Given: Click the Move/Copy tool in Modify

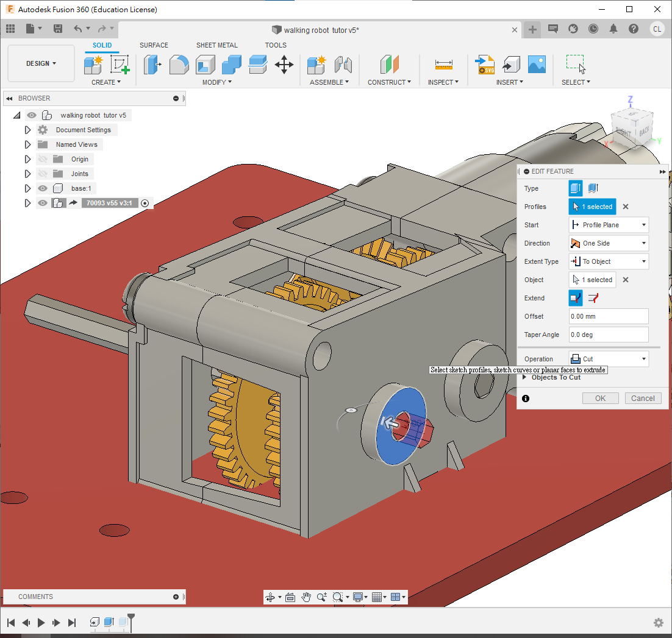Looking at the screenshot, I should coord(284,65).
